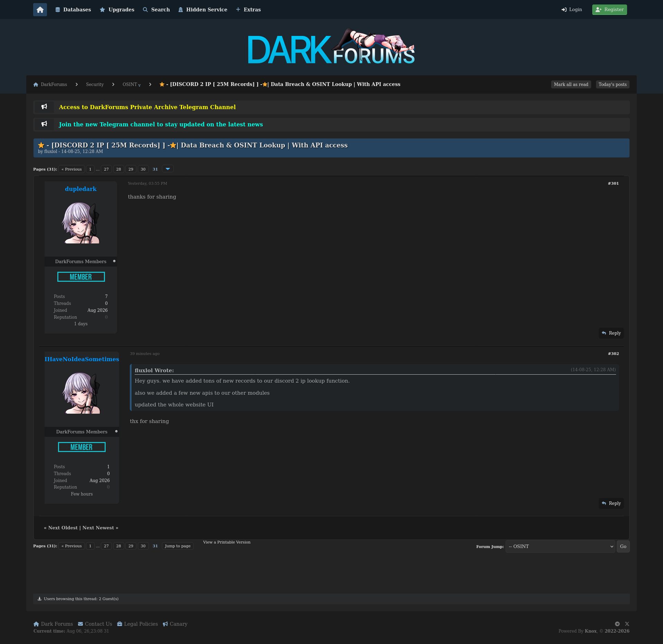
Task: Open post permalink #301
Action: coord(613,183)
